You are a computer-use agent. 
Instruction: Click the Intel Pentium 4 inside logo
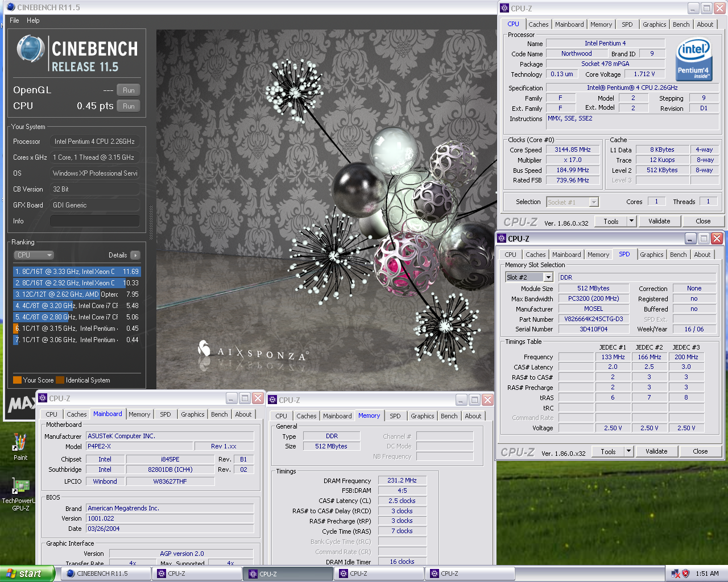pos(694,59)
